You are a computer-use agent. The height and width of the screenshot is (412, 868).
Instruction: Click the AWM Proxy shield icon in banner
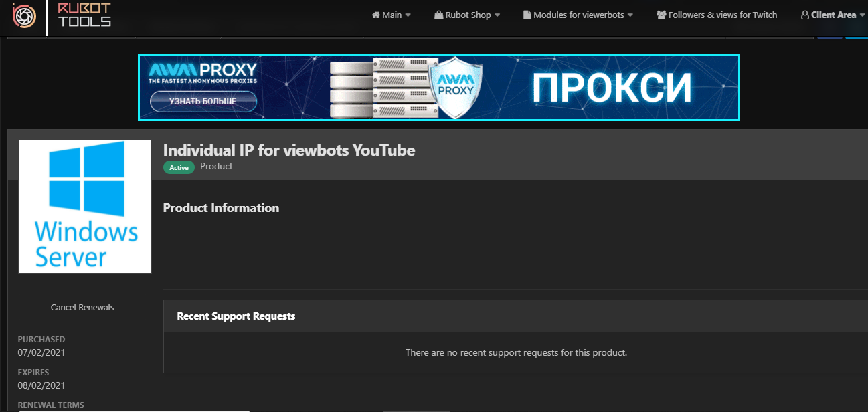click(455, 87)
